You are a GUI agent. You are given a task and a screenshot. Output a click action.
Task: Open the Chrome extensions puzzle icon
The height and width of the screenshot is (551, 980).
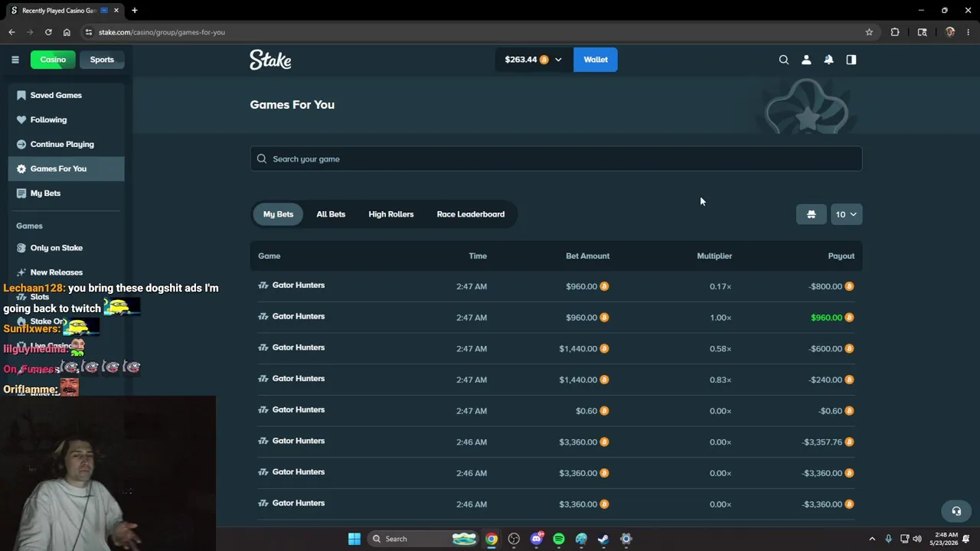895,32
